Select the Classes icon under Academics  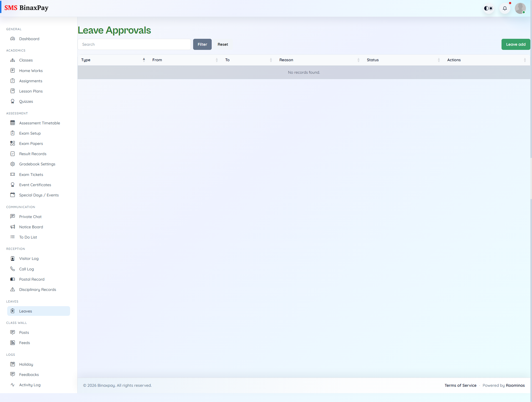pyautogui.click(x=13, y=60)
